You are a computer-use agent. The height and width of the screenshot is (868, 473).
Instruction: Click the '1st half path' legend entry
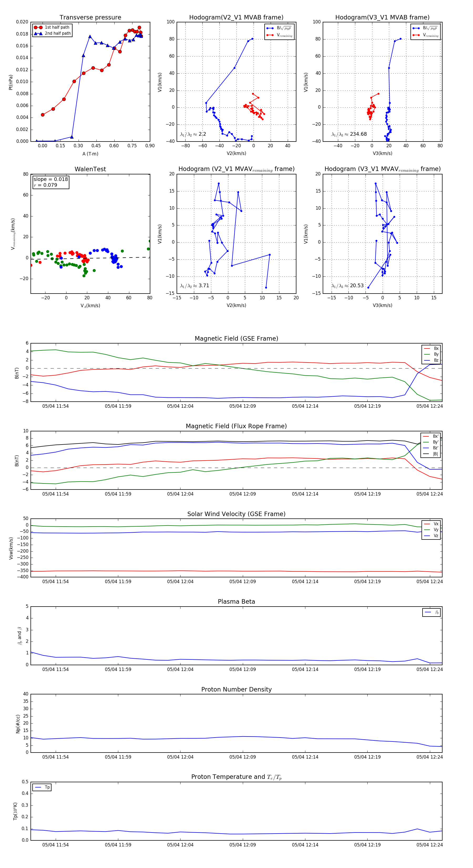click(52, 27)
